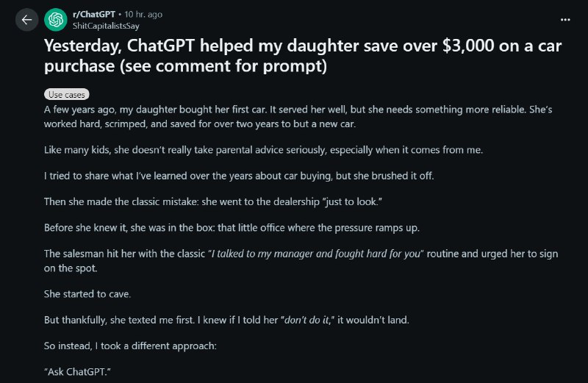Image resolution: width=588 pixels, height=383 pixels.
Task: Click the italic "don't do it" quote
Action: 307,320
